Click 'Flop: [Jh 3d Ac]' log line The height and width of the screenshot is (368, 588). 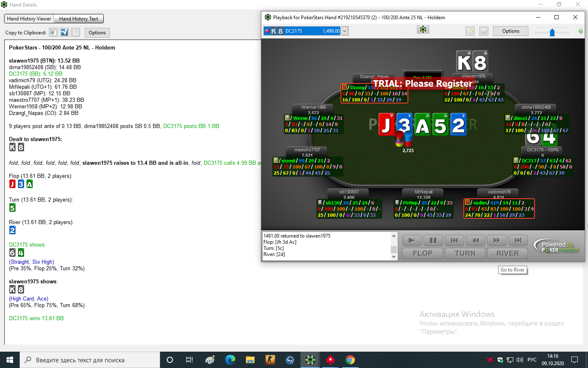280,242
